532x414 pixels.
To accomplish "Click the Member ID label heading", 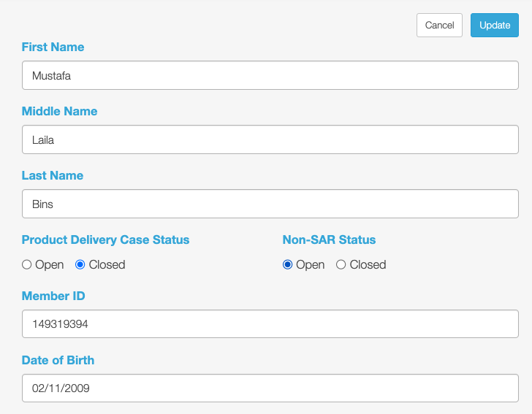I will (53, 296).
